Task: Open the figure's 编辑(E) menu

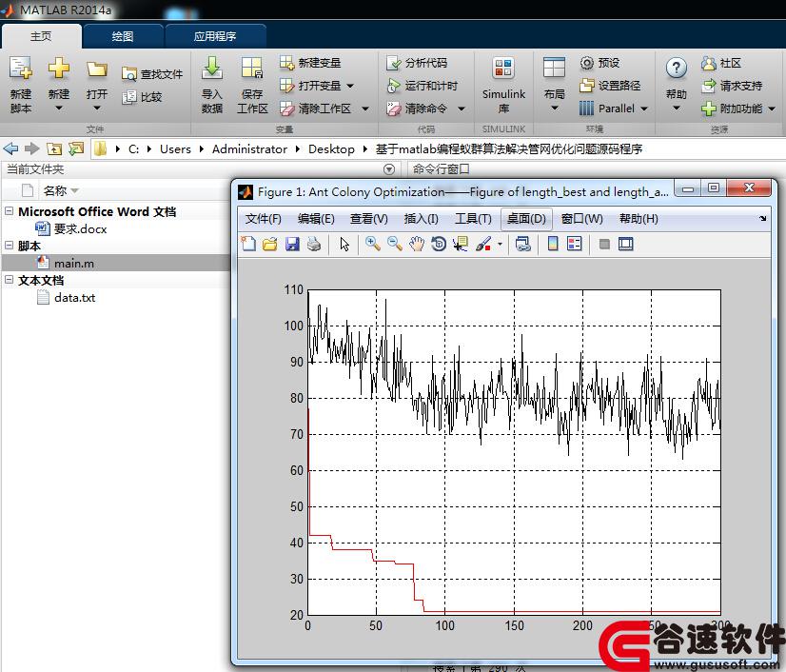Action: pyautogui.click(x=316, y=219)
